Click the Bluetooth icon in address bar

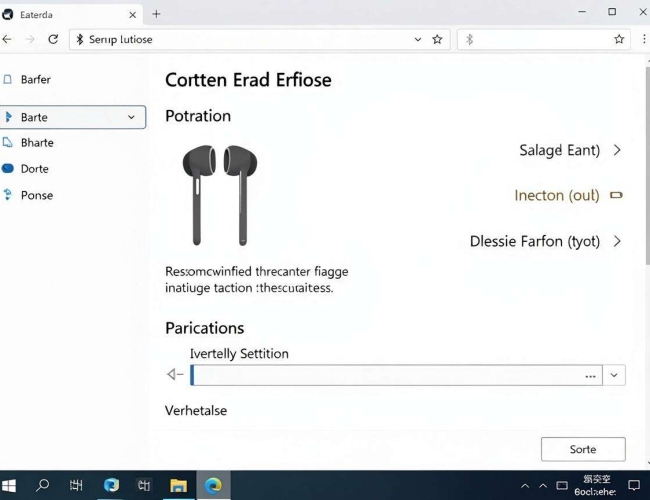click(x=80, y=39)
